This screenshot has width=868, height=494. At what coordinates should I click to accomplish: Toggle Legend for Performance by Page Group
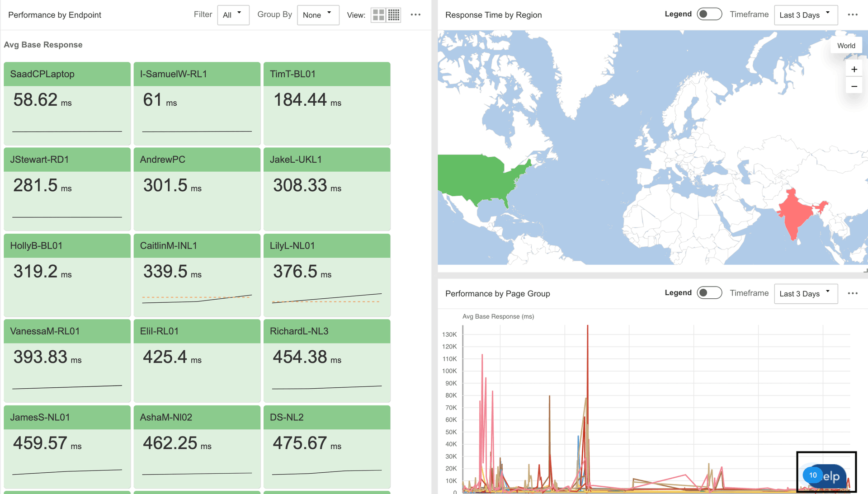(709, 293)
